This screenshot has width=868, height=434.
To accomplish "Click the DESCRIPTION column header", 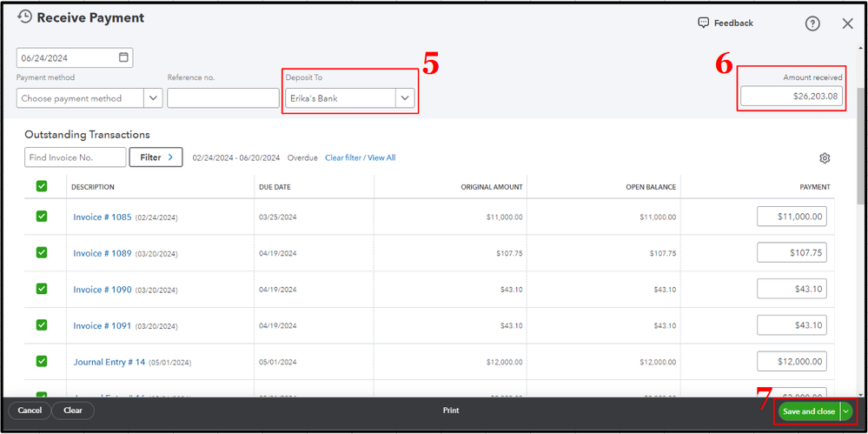I will tap(93, 187).
